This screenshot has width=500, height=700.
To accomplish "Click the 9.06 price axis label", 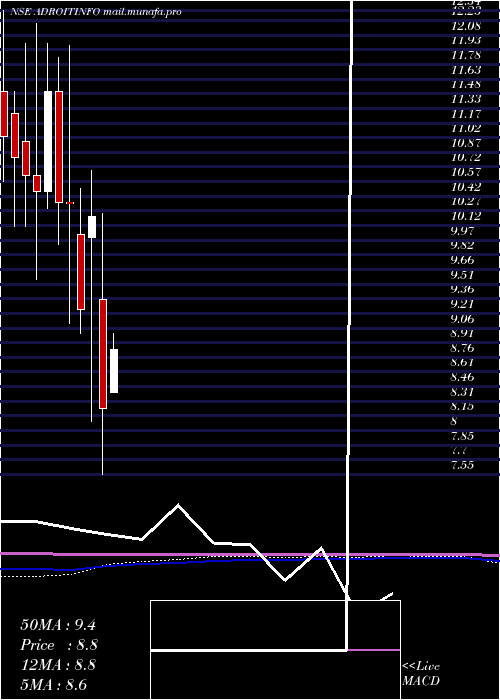I will (463, 319).
